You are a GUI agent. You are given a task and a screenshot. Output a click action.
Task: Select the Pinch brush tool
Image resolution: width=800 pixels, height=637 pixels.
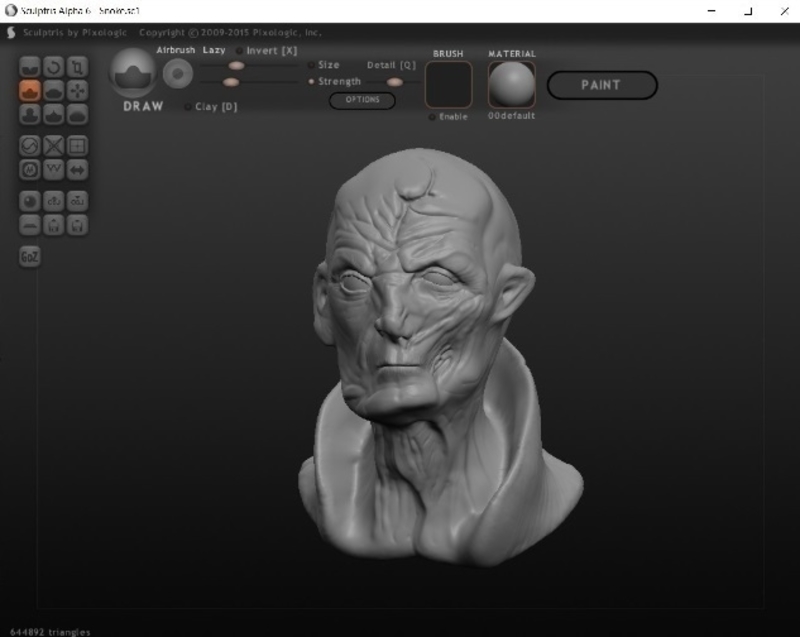click(x=54, y=115)
